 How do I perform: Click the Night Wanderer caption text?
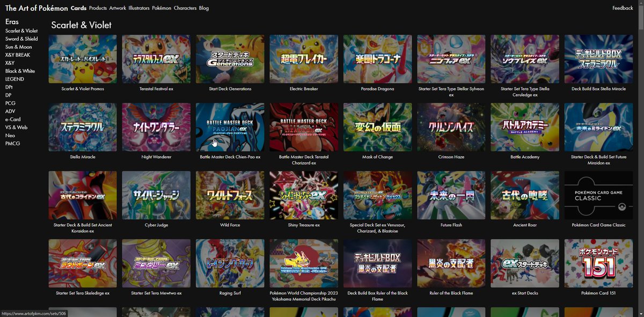pyautogui.click(x=156, y=157)
